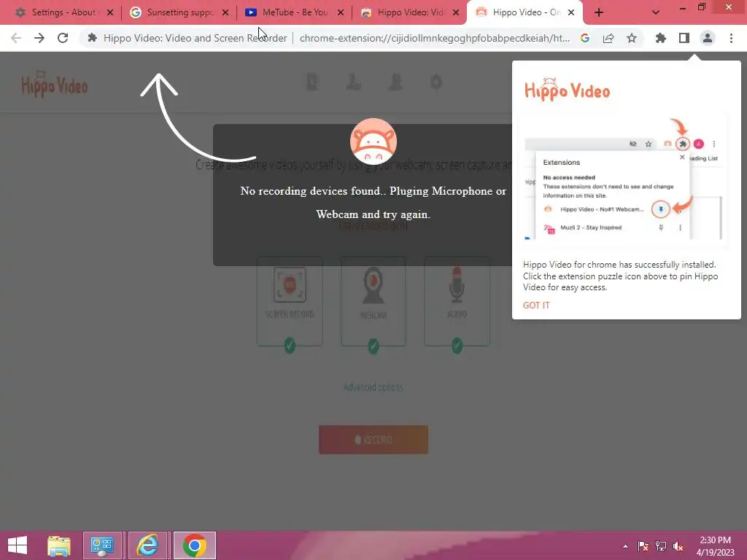Open network status tray icon
Screen dimensions: 747x560
click(x=661, y=546)
